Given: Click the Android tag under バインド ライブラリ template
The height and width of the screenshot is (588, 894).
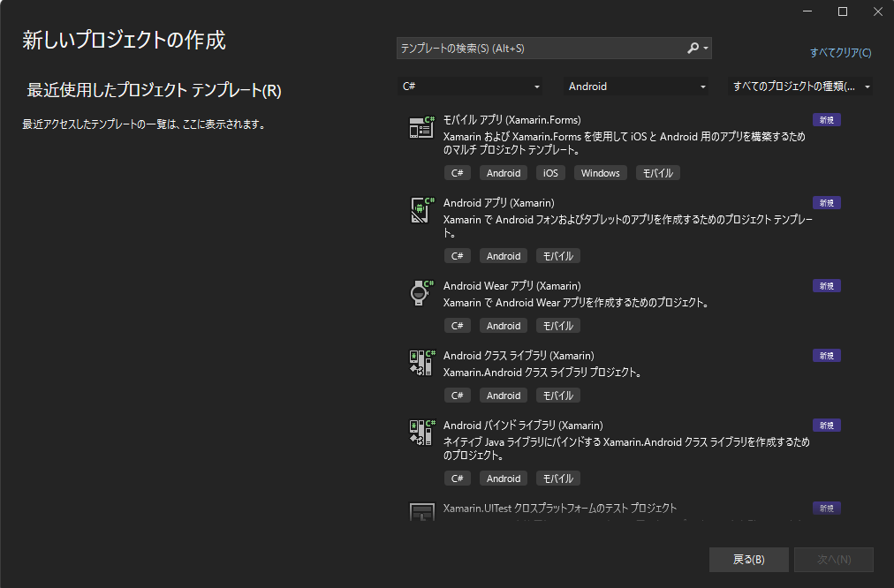Looking at the screenshot, I should click(504, 479).
